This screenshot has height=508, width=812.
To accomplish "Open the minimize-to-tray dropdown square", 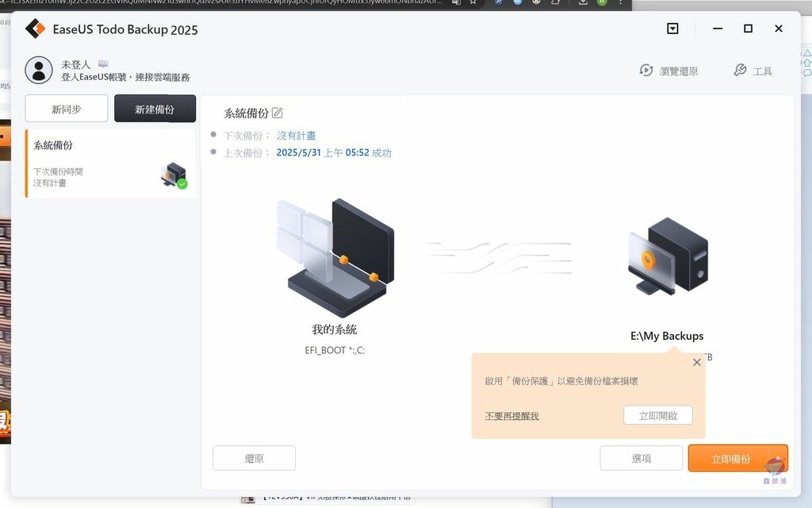I will (x=672, y=29).
